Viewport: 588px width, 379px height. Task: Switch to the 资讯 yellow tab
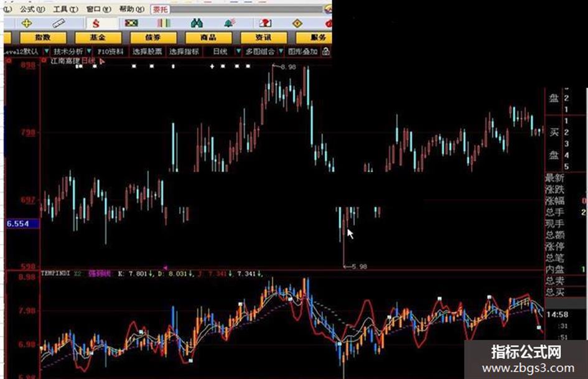[263, 37]
